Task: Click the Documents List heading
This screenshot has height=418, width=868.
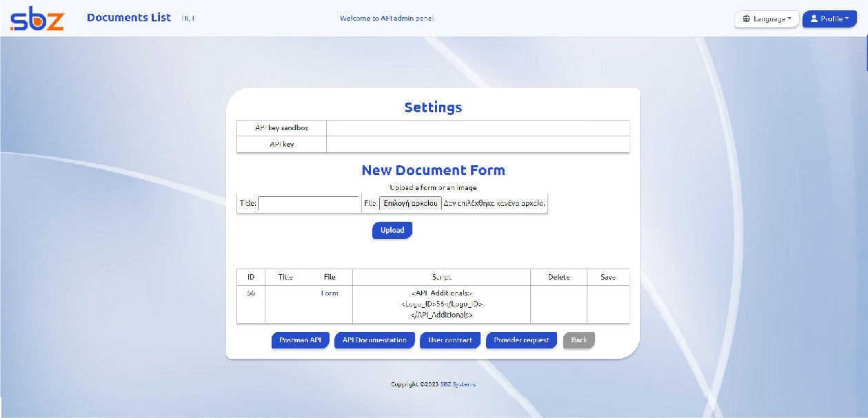Action: [129, 18]
